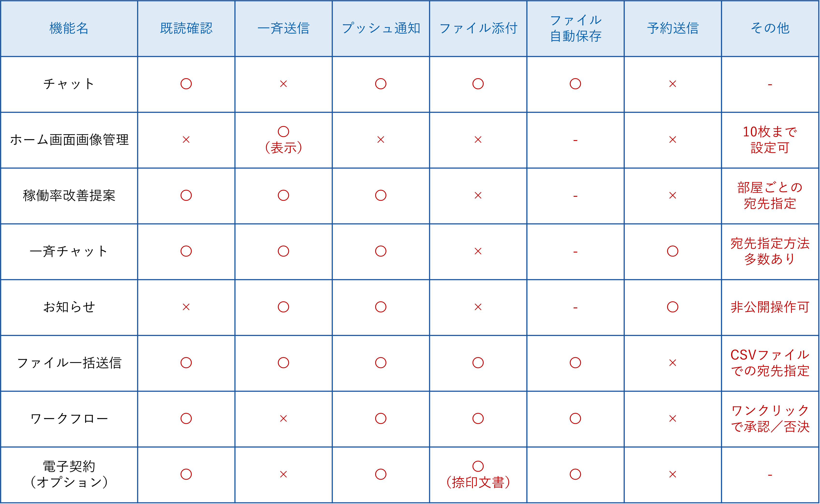Click the CSVファイルでの宛先指定 note
The width and height of the screenshot is (820, 504).
[770, 363]
